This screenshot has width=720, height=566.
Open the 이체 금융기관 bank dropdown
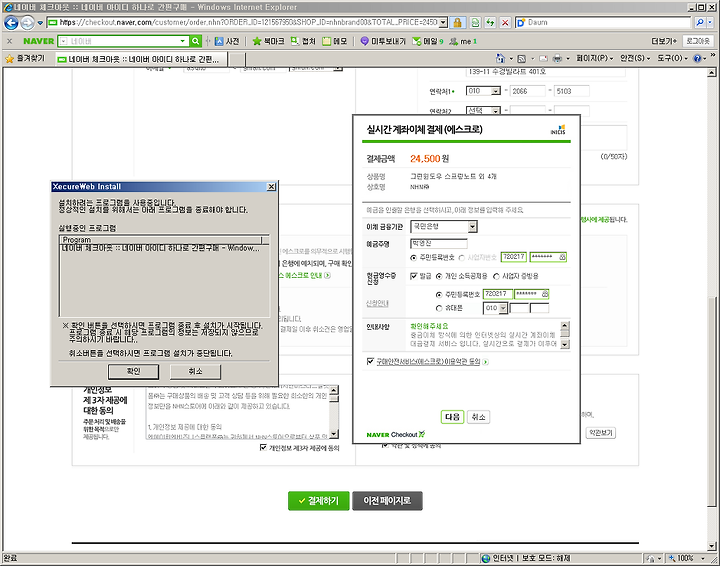pyautogui.click(x=444, y=226)
